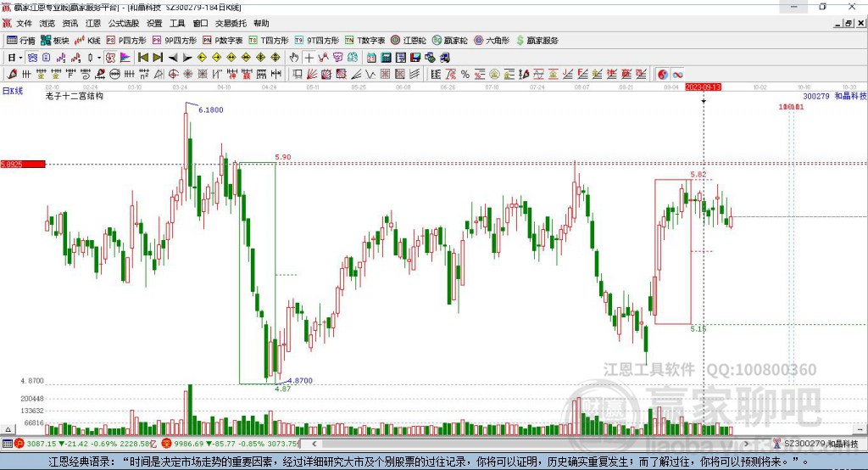The image size is (868, 470).
Task: Open the 江恩轮 Gann wheel tool
Action: pyautogui.click(x=409, y=40)
